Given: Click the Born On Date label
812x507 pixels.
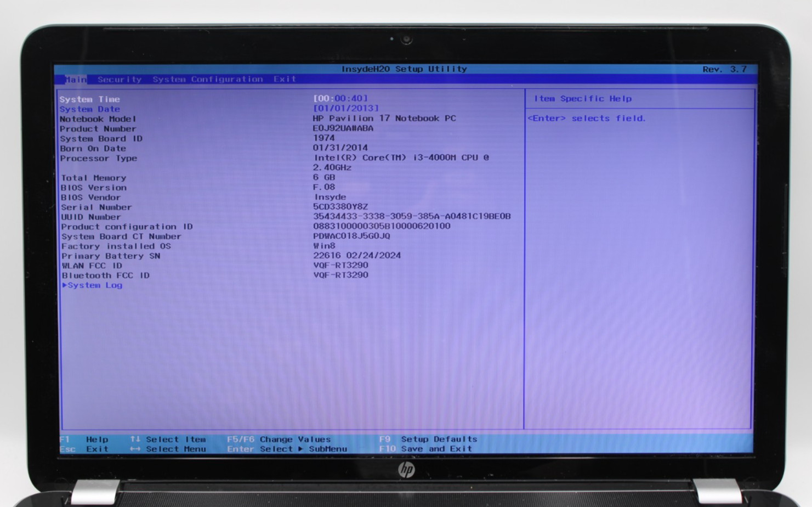Looking at the screenshot, I should click(93, 149).
